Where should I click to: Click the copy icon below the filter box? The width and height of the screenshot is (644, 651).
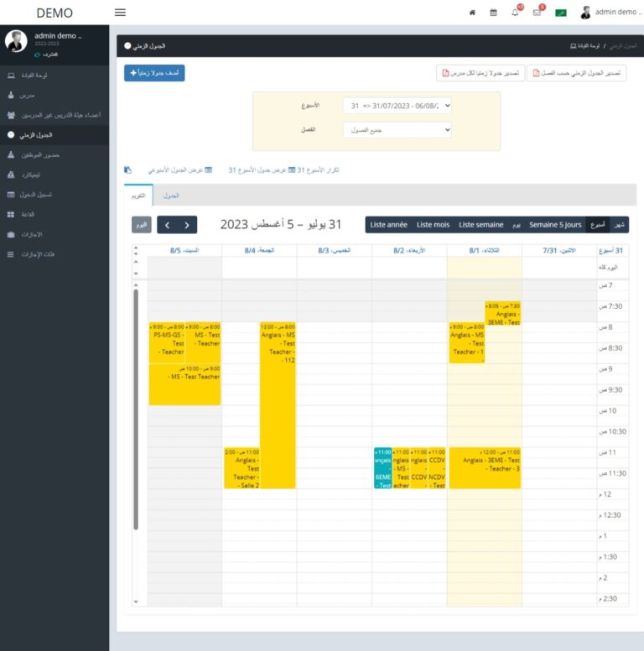click(127, 169)
